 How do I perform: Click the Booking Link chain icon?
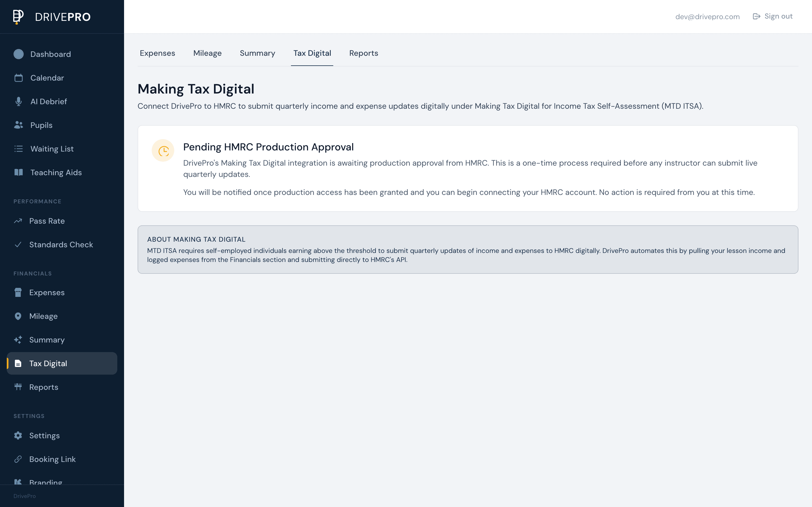click(x=18, y=459)
